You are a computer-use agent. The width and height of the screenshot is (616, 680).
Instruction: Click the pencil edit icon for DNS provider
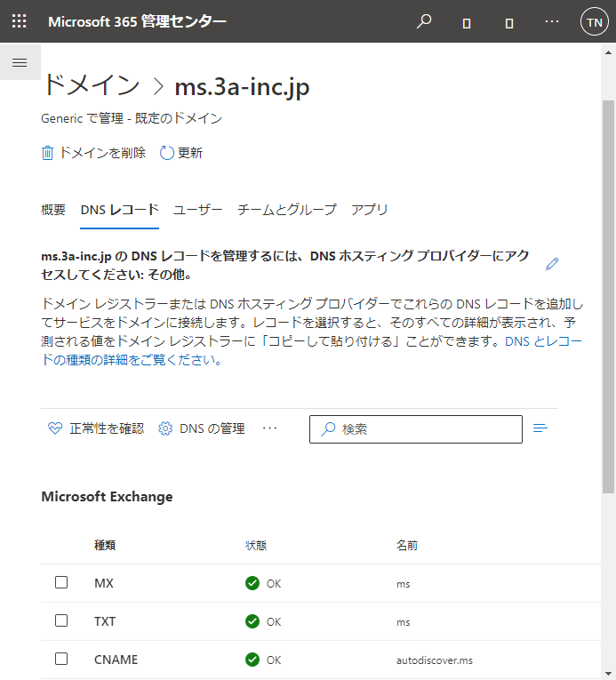tap(552, 264)
